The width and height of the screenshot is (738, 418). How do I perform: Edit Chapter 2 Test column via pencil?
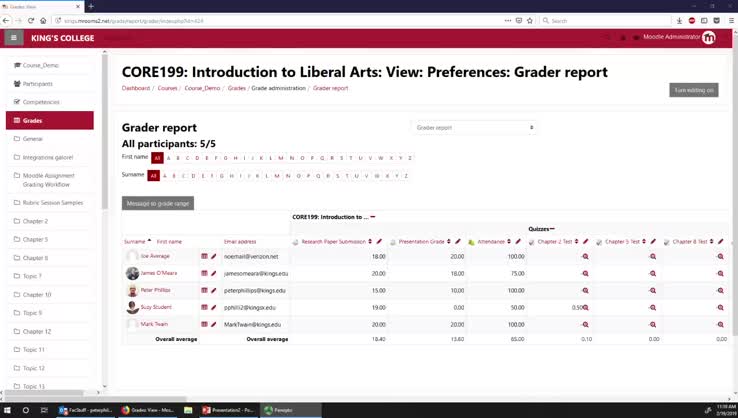(586, 241)
